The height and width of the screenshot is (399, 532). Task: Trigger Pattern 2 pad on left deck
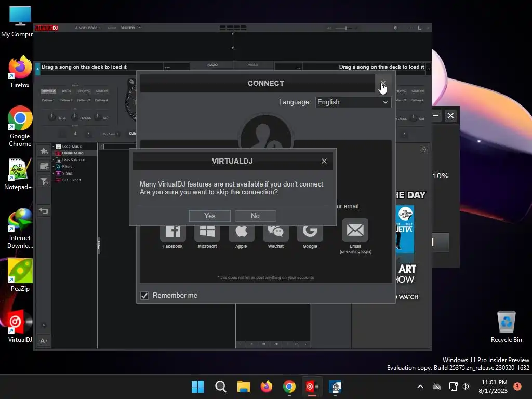coord(66,100)
